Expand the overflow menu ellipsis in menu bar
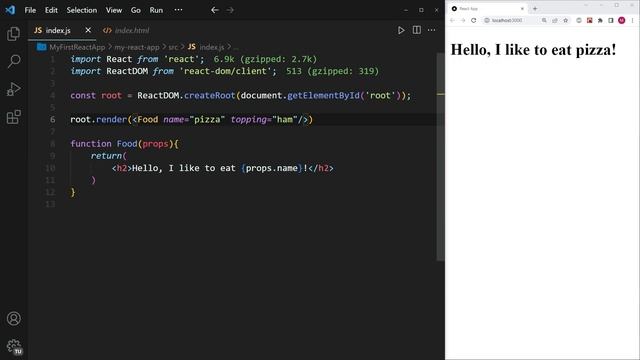Image resolution: width=640 pixels, height=360 pixels. (178, 10)
